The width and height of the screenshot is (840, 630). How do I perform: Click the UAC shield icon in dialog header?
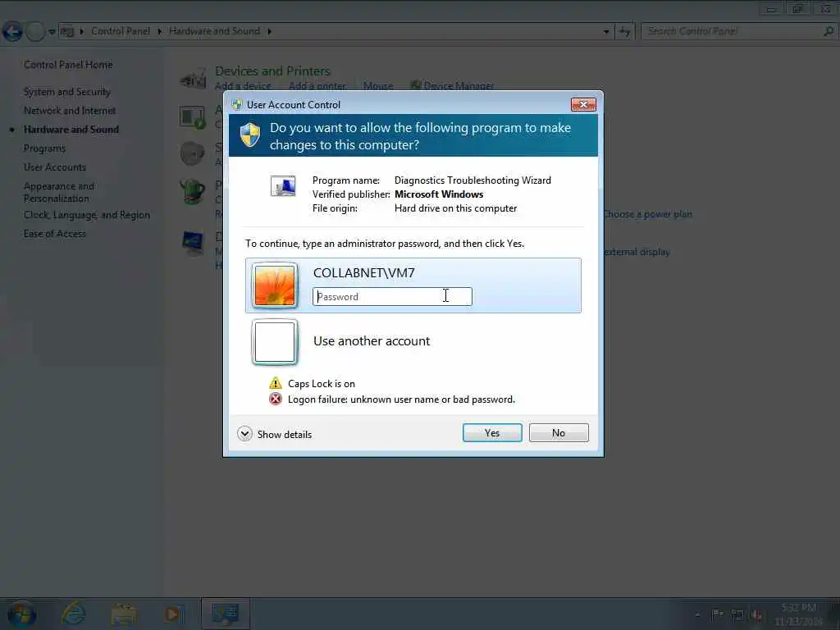pos(249,135)
